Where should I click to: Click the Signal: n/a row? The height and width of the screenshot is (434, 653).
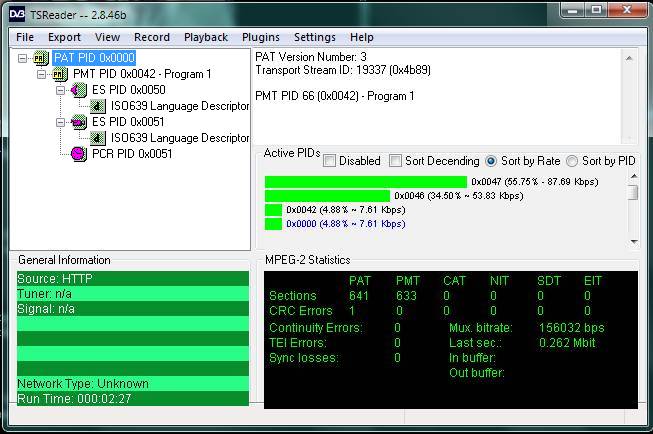coord(133,309)
